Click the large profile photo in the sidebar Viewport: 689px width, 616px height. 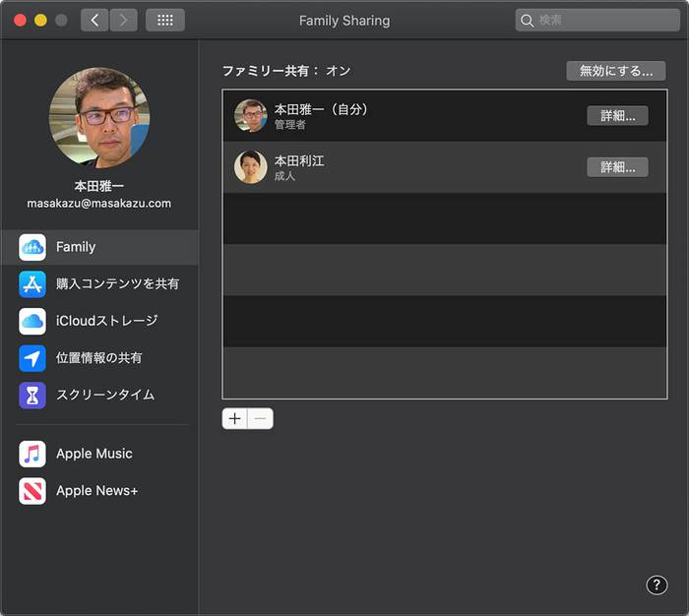point(99,117)
